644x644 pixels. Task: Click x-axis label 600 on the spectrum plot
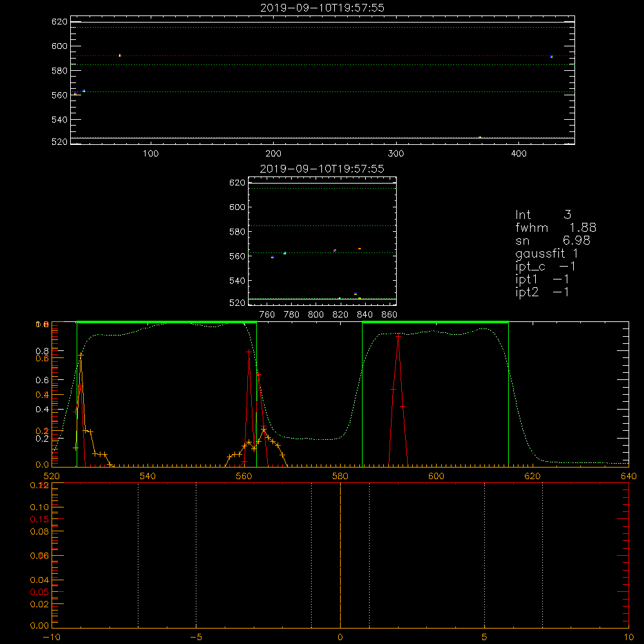pyautogui.click(x=436, y=476)
